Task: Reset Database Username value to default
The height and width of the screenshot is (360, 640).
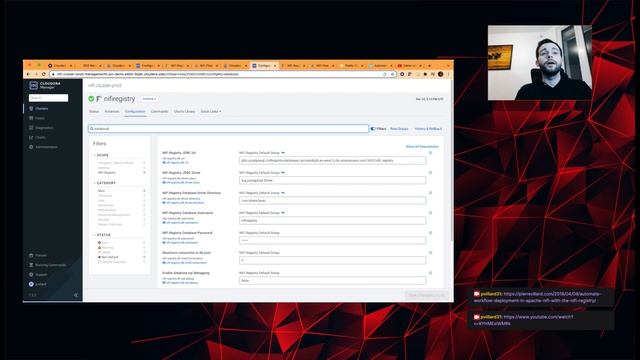Action: point(283,213)
